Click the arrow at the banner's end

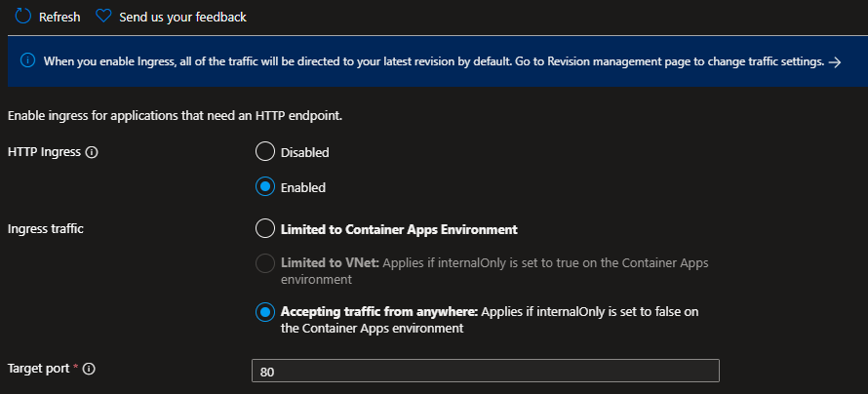pyautogui.click(x=834, y=61)
